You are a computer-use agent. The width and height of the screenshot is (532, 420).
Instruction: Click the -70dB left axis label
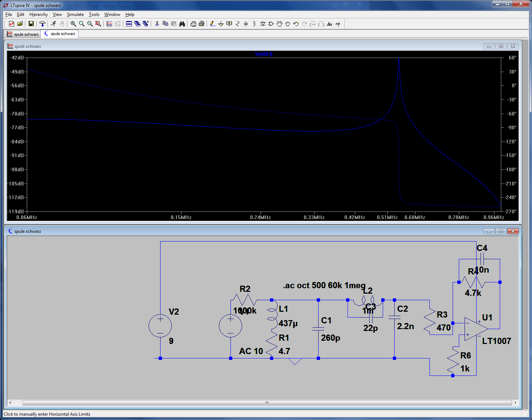pos(17,114)
